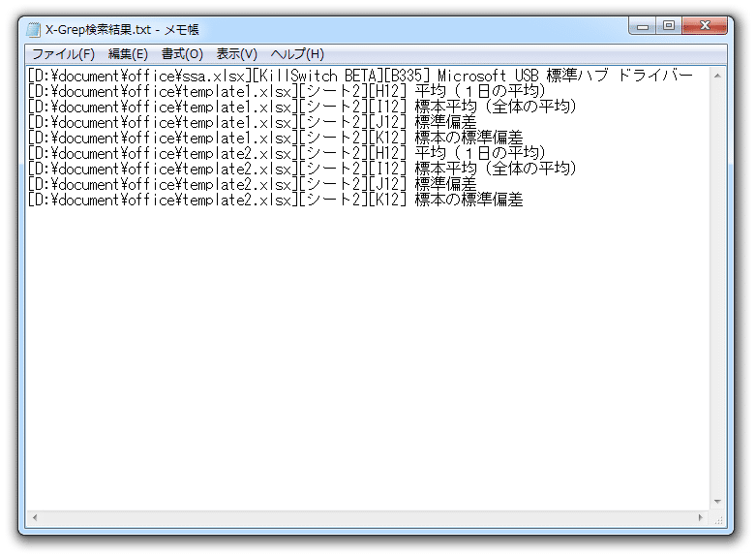Image resolution: width=756 pixels, height=556 pixels.
Task: Click the Notepad icon in title bar
Action: pyautogui.click(x=33, y=30)
